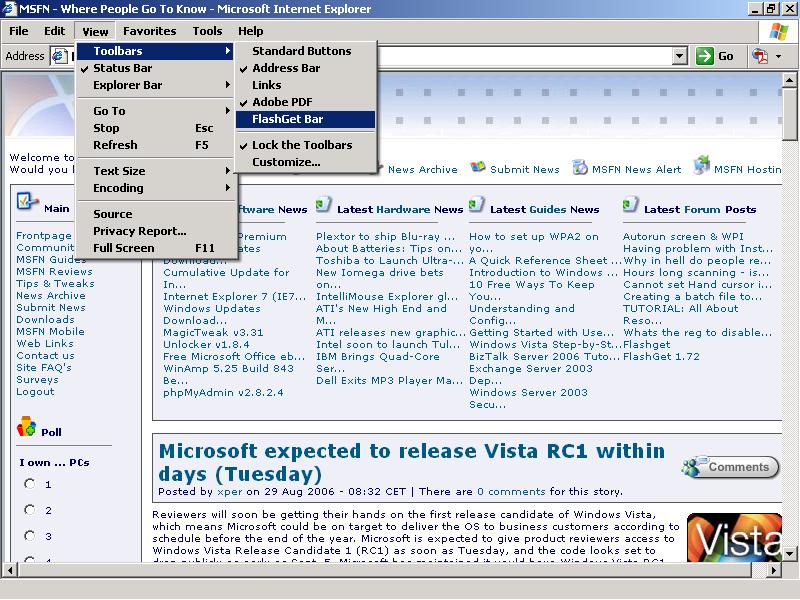Open the News Archive link in top bar
Viewport: 800px width, 600px height.
[422, 169]
